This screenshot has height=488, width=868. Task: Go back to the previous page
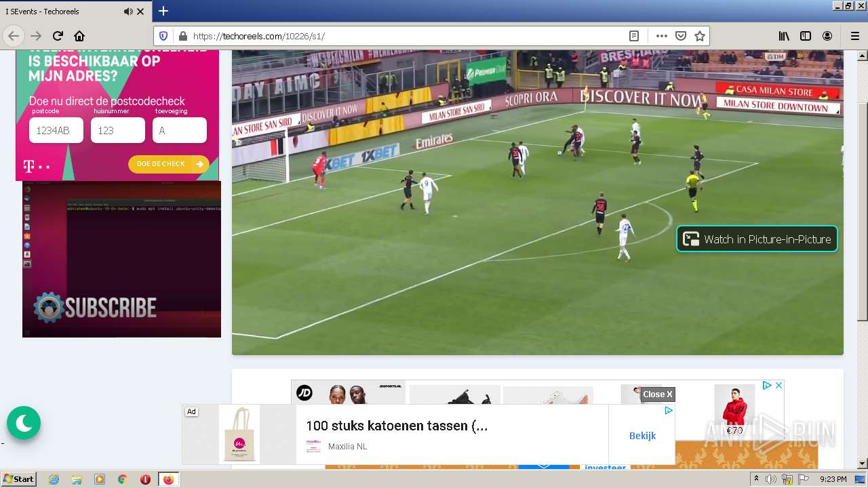pyautogui.click(x=14, y=36)
